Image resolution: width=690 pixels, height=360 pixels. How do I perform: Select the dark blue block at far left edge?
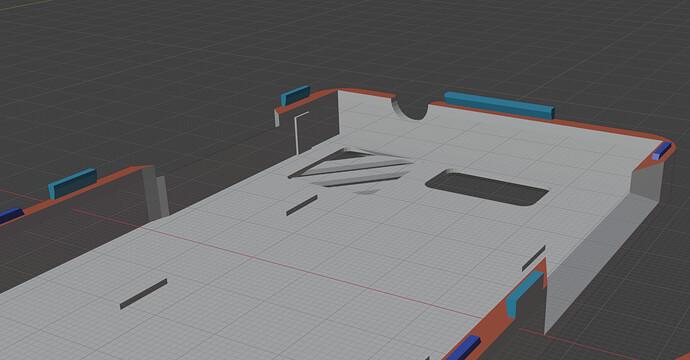(11, 215)
